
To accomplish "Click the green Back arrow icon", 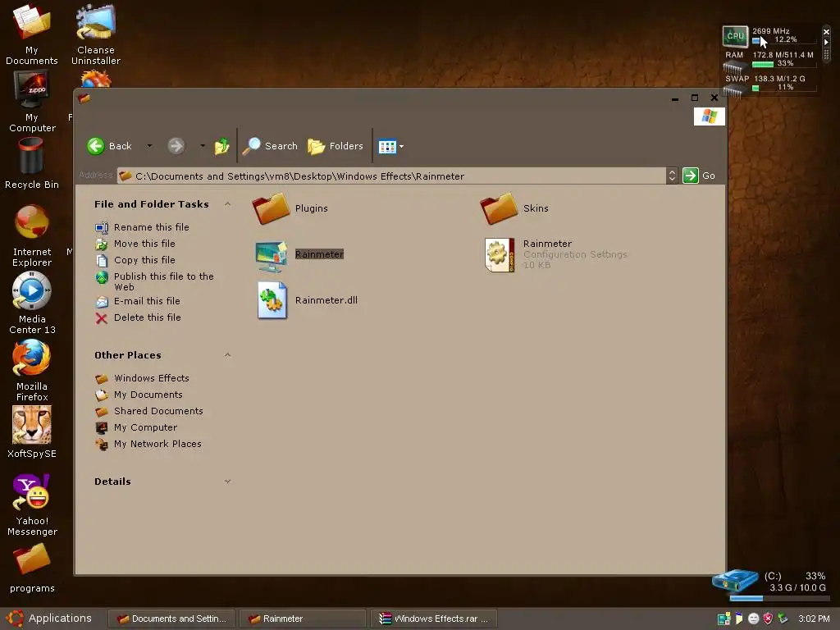I will pos(96,146).
